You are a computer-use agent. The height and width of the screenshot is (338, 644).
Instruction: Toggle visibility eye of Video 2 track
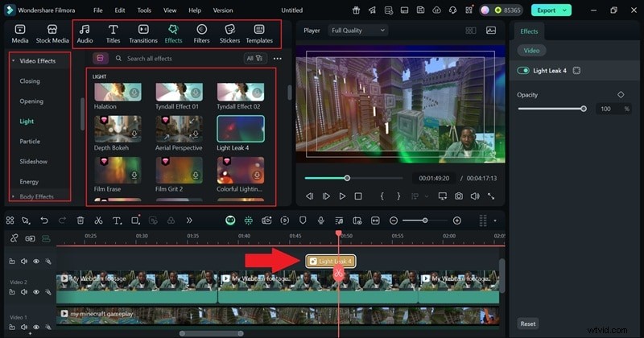tap(36, 292)
